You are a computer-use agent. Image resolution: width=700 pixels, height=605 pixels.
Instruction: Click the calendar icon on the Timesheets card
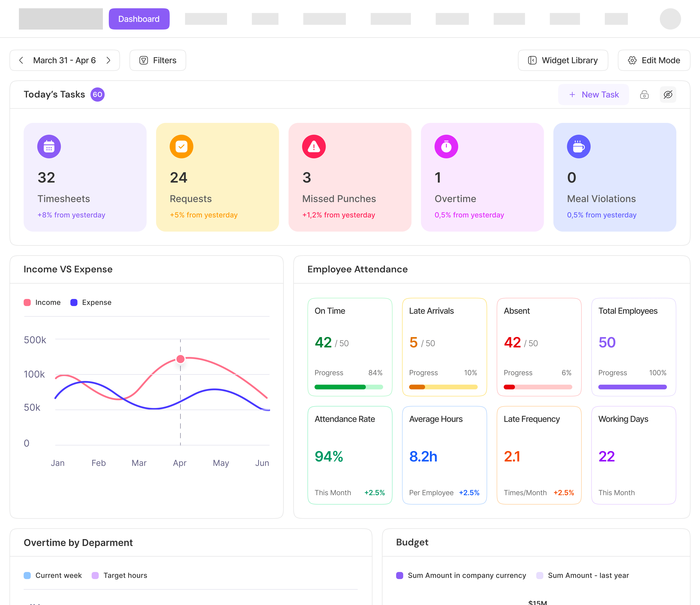pyautogui.click(x=49, y=146)
